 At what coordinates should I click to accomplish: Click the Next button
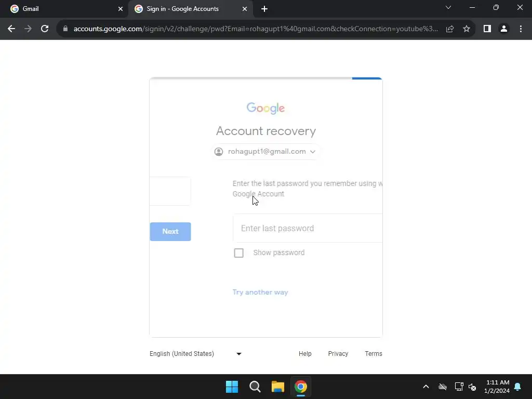coord(170,231)
